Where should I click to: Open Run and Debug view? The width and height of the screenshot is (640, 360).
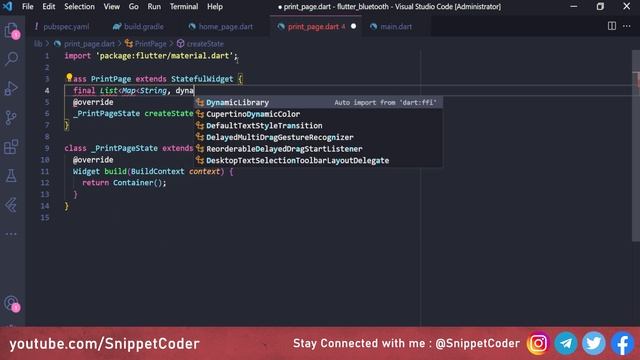coord(11,88)
